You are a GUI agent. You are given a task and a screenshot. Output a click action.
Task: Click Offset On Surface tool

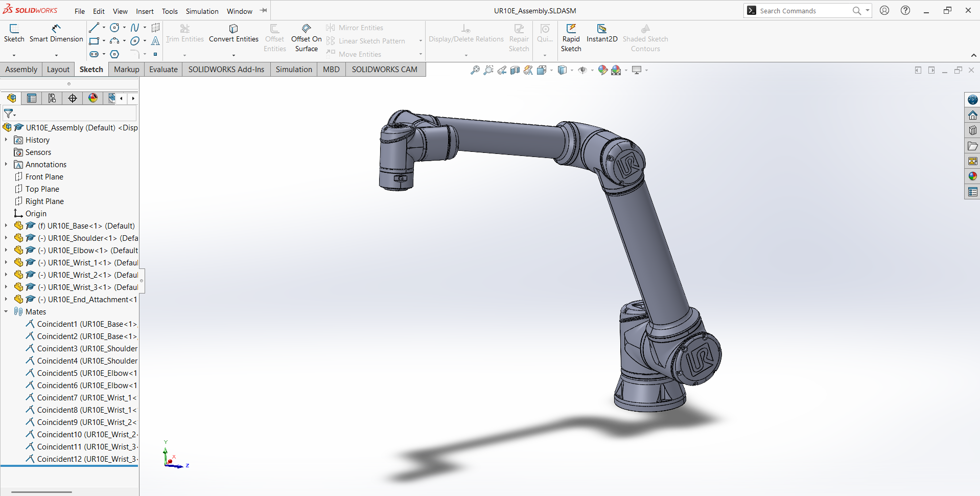click(x=306, y=38)
